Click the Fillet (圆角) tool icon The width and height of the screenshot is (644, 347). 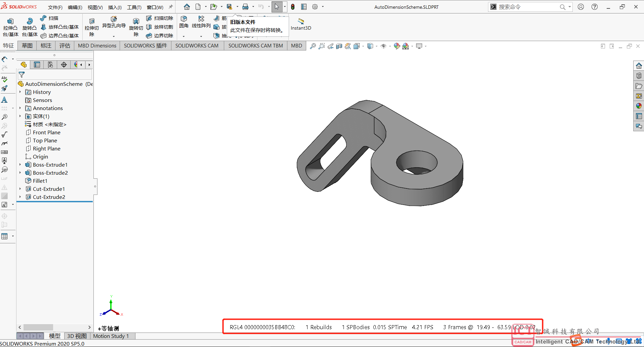coord(184,22)
